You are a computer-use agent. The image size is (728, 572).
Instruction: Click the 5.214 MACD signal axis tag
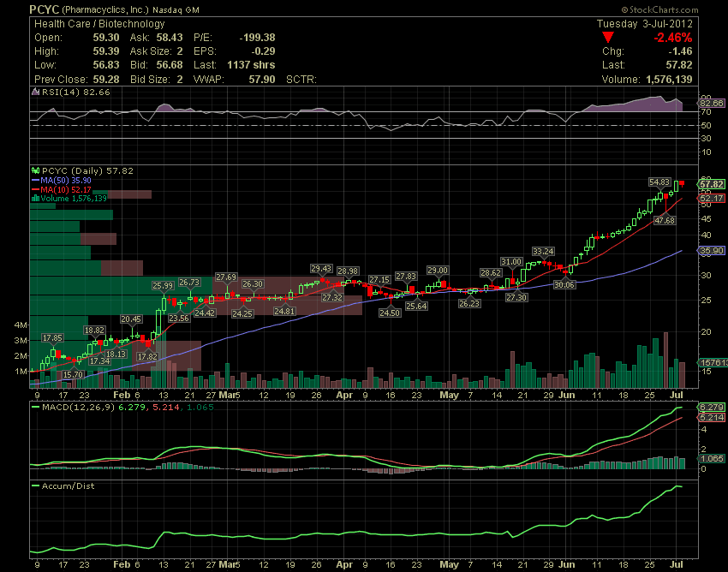711,417
